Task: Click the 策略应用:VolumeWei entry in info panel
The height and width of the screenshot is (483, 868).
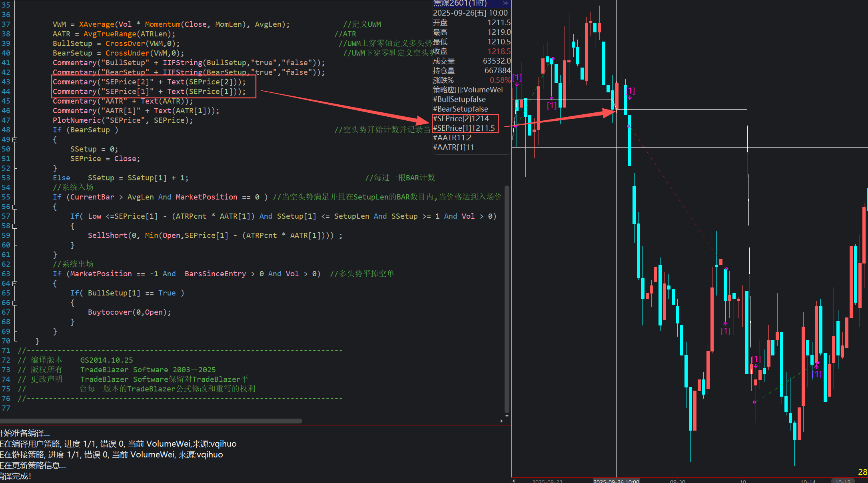Action: pos(468,90)
